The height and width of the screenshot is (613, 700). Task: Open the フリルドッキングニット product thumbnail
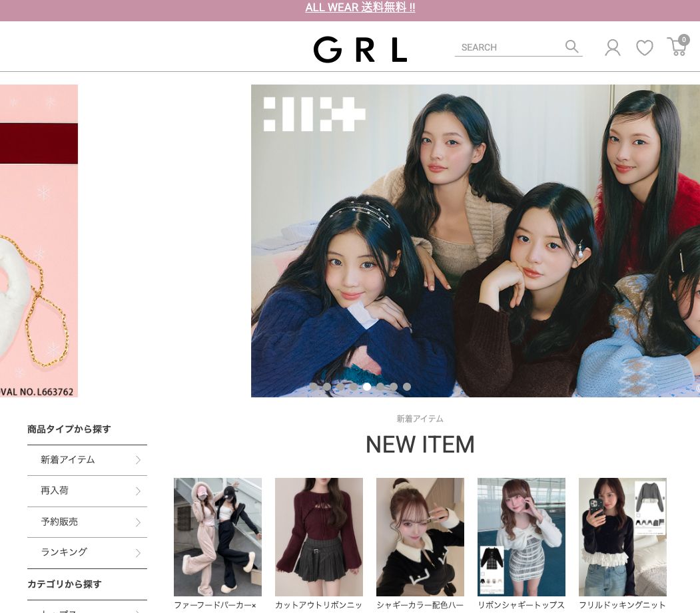click(622, 537)
